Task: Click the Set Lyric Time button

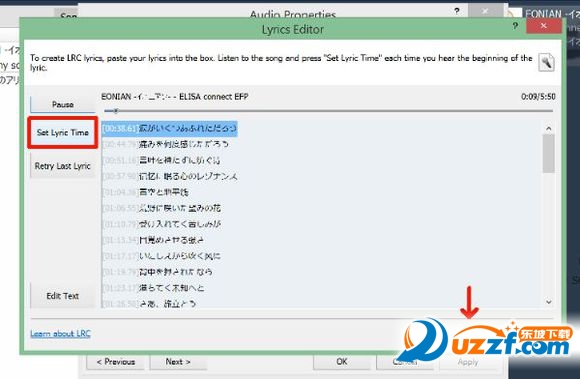Action: click(63, 132)
